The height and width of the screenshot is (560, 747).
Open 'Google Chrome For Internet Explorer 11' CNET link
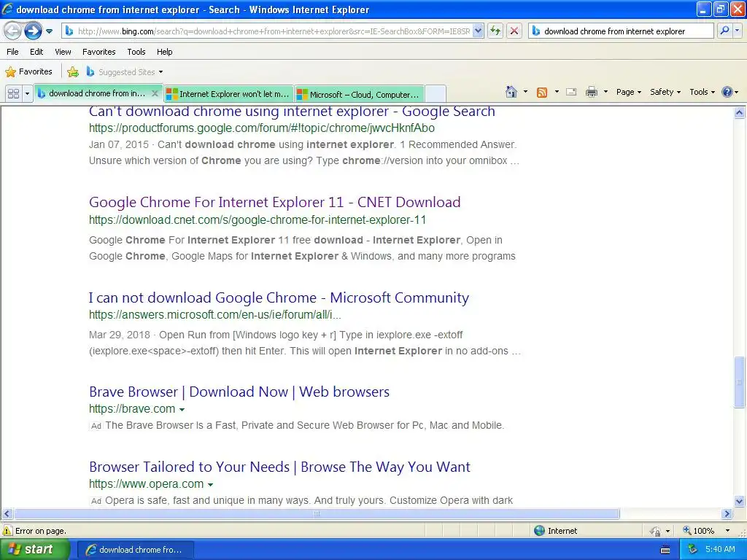click(x=274, y=203)
